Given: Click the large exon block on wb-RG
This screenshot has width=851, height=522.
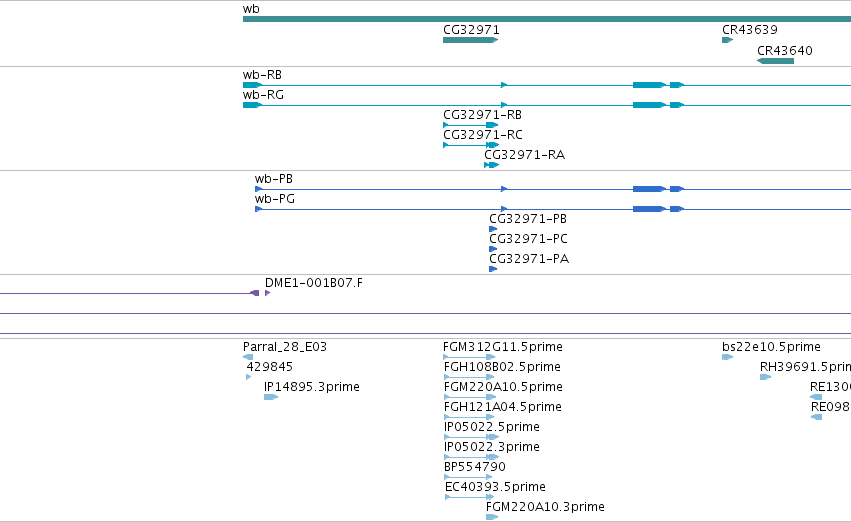Looking at the screenshot, I should coord(650,105).
